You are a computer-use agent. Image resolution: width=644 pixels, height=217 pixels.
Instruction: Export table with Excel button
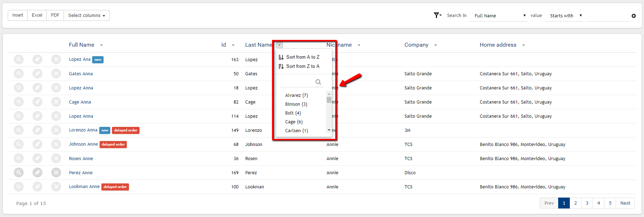pyautogui.click(x=37, y=15)
